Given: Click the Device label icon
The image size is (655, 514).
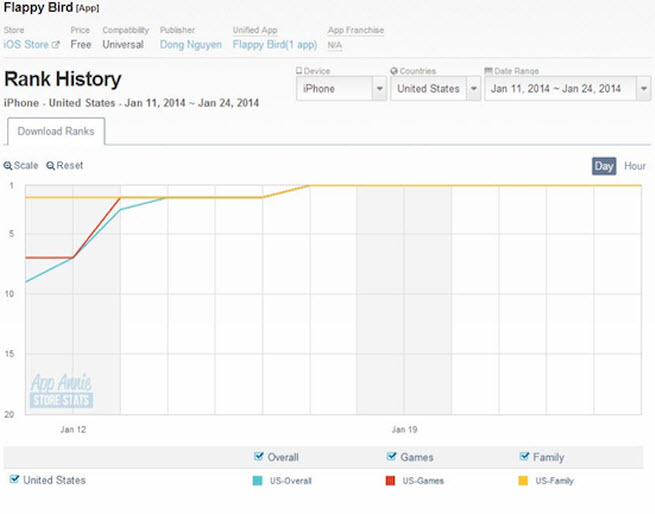Looking at the screenshot, I should [299, 71].
